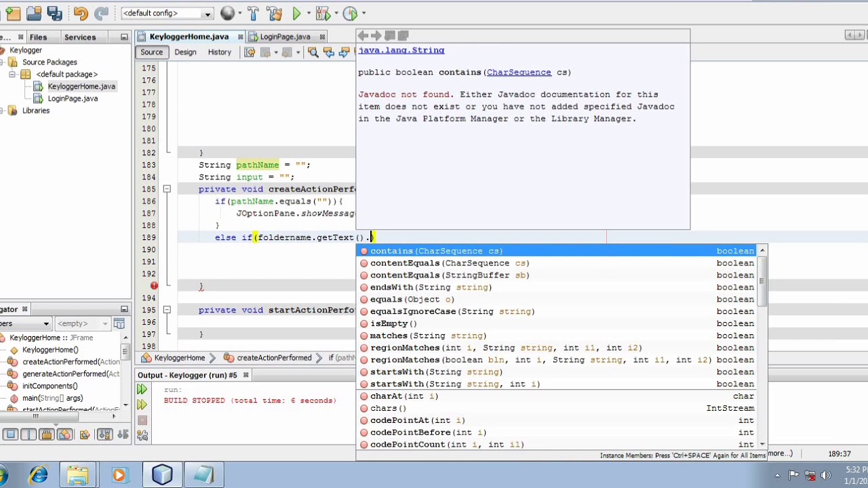Select the KeyloggerHome.java editor tab
868x488 pixels.
tap(189, 37)
